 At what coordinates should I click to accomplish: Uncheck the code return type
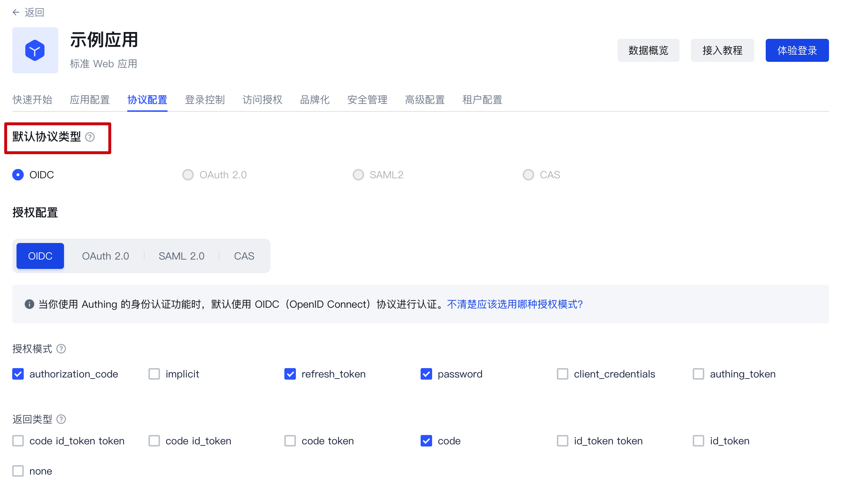pos(426,441)
